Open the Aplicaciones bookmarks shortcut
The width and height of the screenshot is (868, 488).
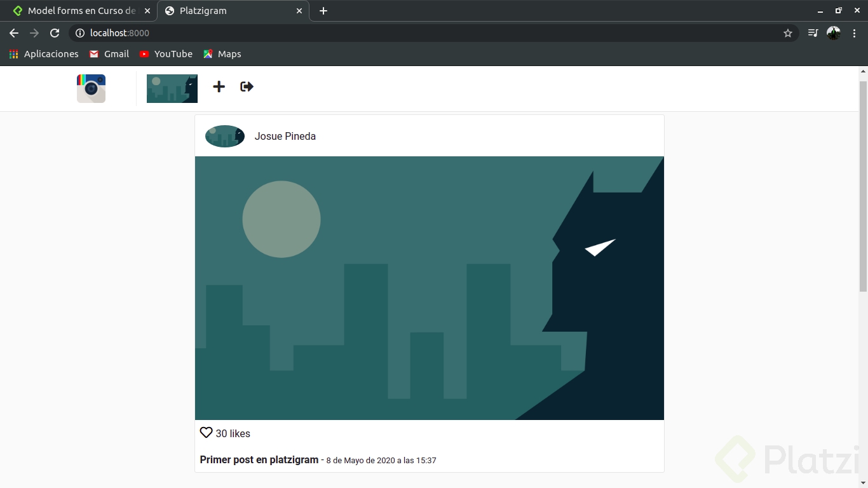pyautogui.click(x=44, y=54)
